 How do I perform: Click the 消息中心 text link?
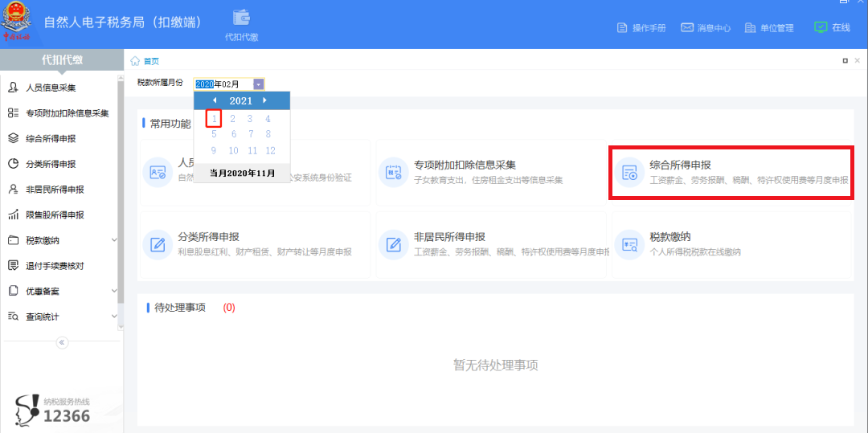714,28
